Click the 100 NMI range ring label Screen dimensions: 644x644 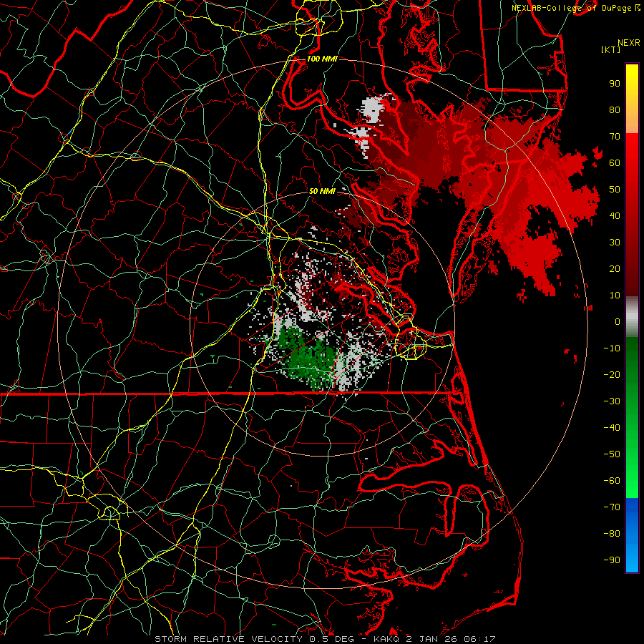(322, 59)
